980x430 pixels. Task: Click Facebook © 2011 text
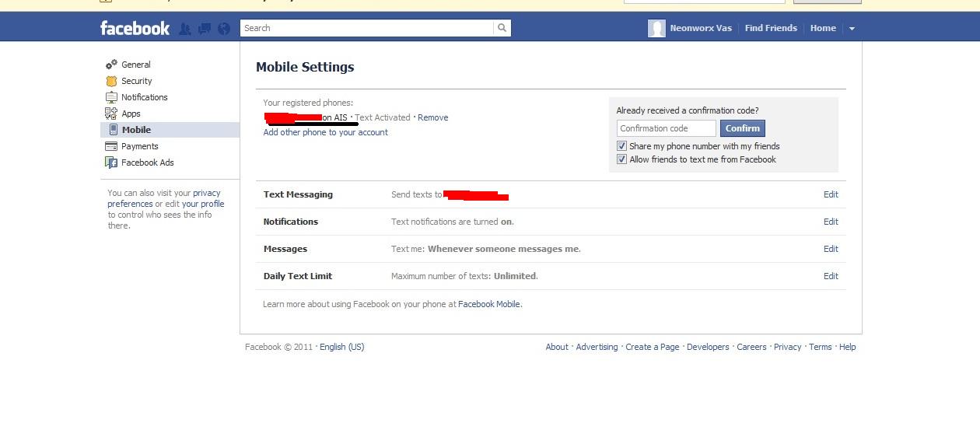point(278,347)
